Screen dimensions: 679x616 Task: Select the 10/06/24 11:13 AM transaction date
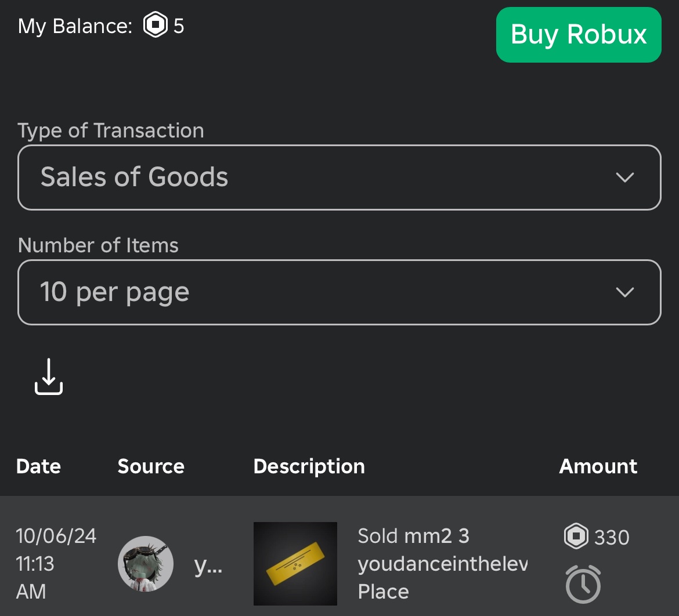tap(56, 564)
